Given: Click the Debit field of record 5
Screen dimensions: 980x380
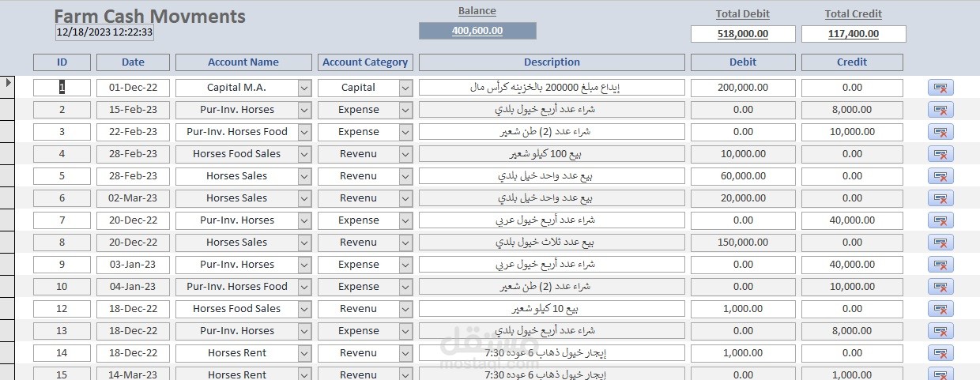Looking at the screenshot, I should [x=743, y=176].
